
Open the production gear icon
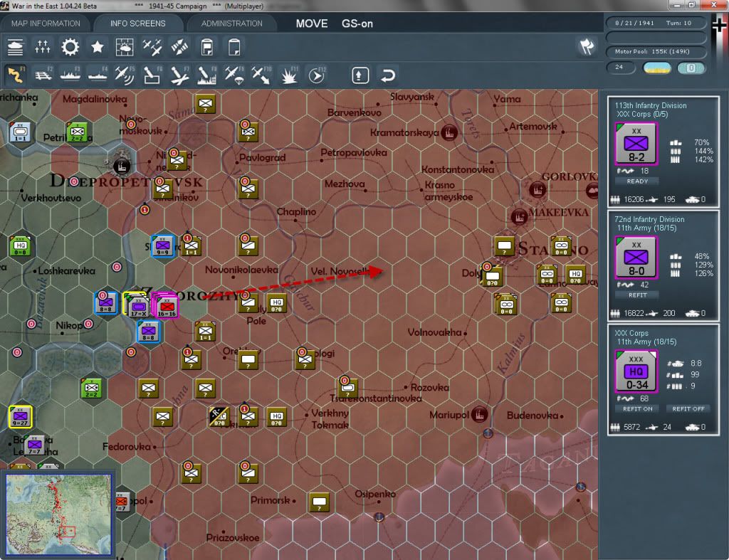pyautogui.click(x=70, y=47)
